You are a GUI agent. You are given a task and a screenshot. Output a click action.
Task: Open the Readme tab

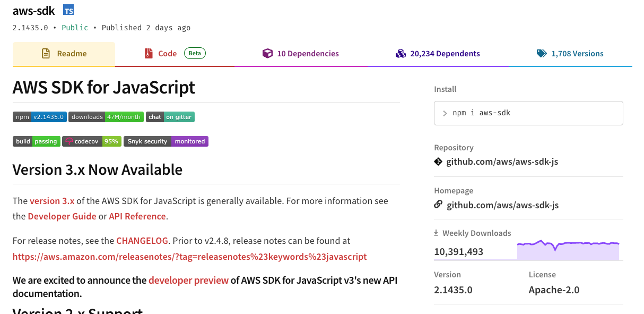64,54
